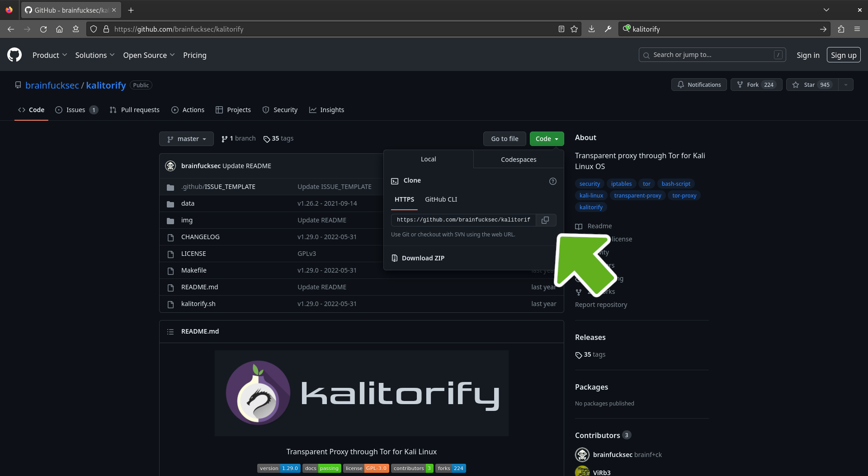Open the Firefox downloads panel
This screenshot has height=476, width=868.
click(591, 29)
